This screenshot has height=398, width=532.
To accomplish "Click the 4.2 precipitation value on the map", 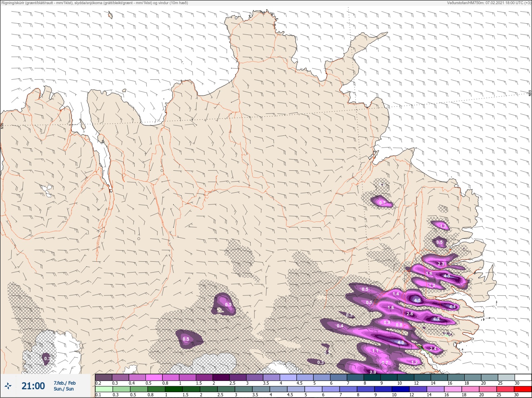I will pyautogui.click(x=436, y=319).
